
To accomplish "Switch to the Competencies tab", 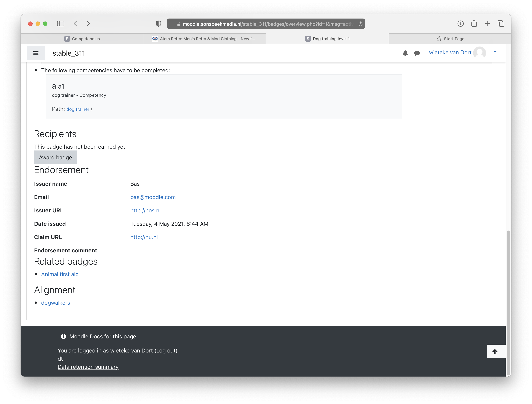I will (82, 39).
